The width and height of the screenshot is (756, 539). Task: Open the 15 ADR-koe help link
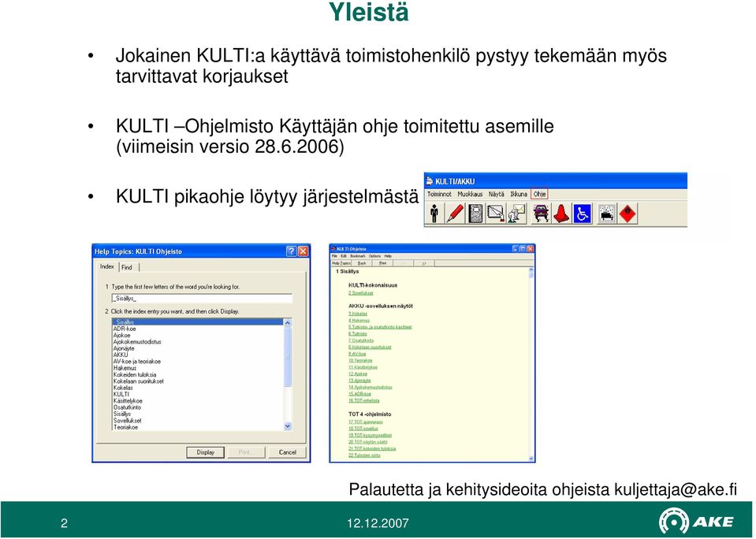coord(359,394)
